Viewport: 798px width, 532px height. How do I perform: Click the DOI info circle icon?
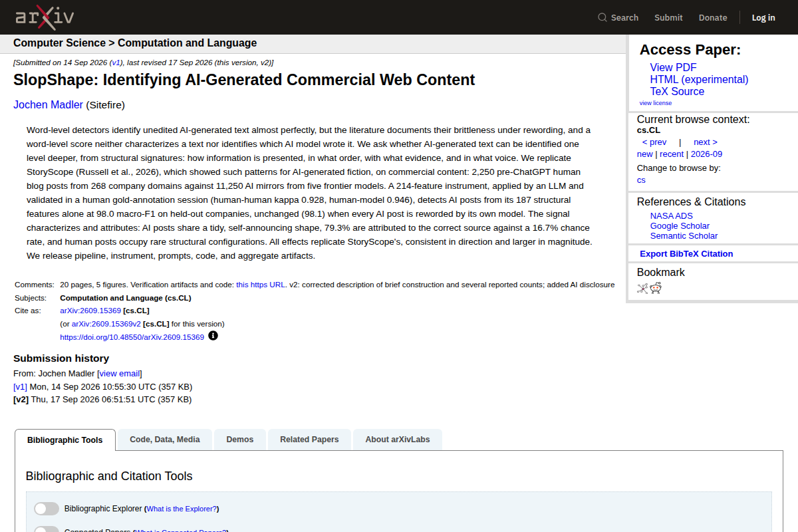pos(213,336)
